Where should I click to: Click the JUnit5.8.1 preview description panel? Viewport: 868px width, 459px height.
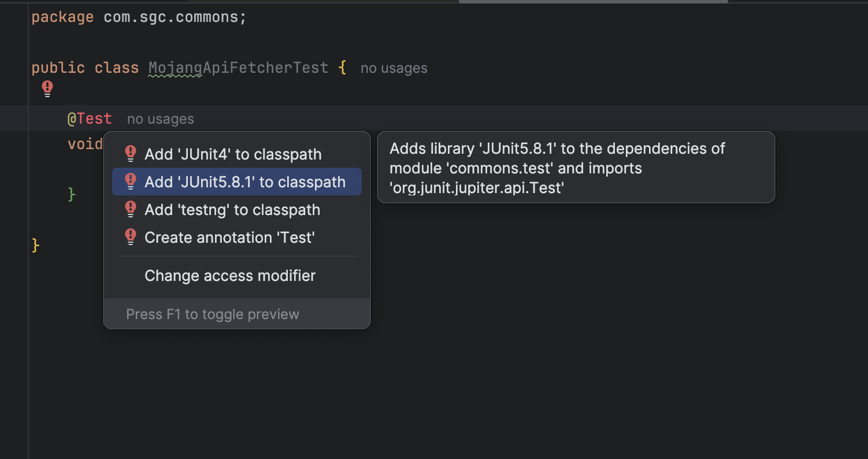click(575, 168)
